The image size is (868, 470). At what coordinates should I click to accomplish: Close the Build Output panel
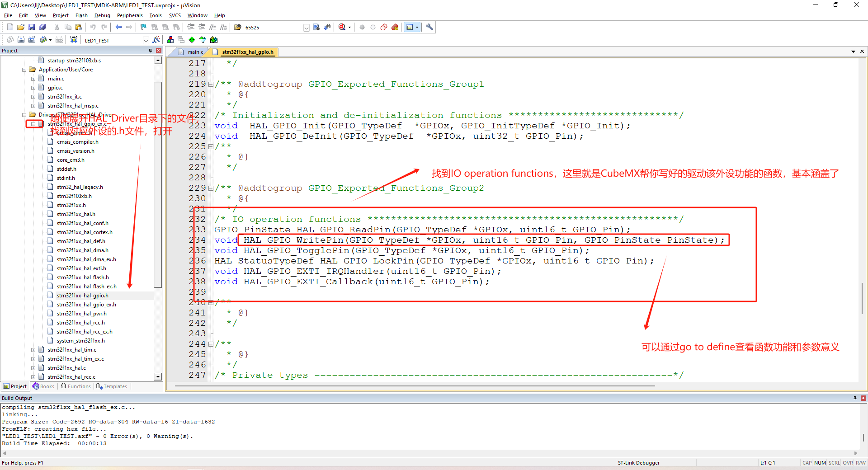click(863, 398)
